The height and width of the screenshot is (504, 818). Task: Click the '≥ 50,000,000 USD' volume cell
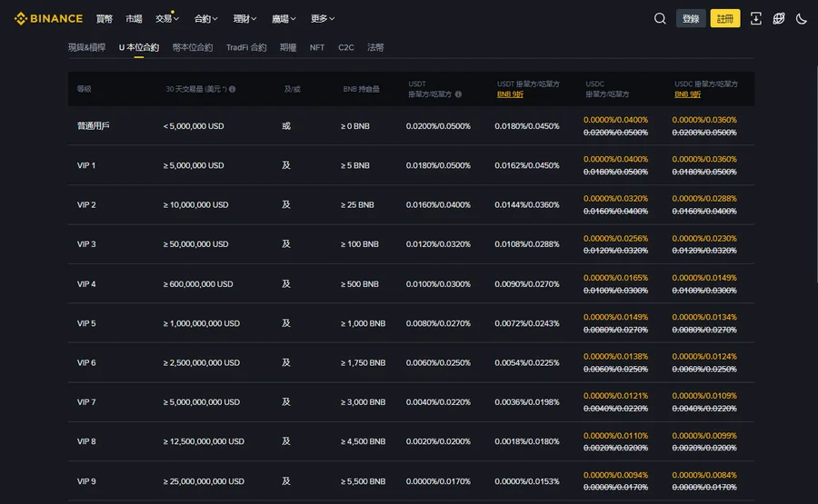(x=195, y=244)
